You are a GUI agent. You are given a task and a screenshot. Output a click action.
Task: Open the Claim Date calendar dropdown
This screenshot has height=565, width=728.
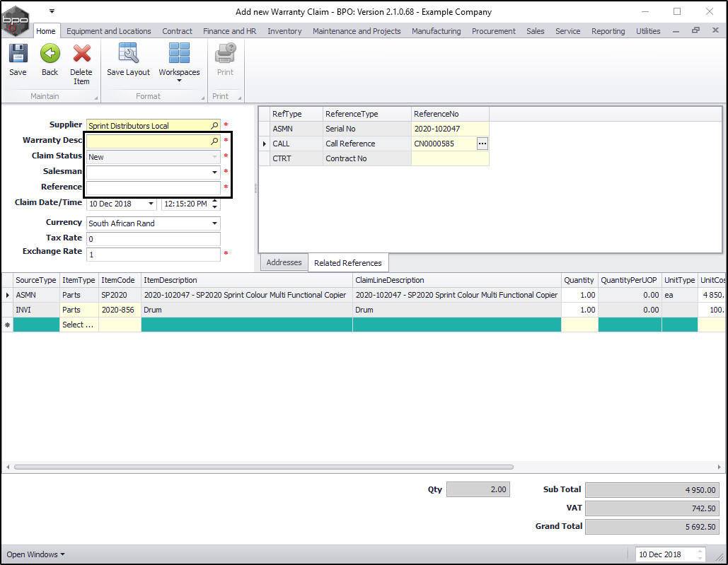(151, 204)
